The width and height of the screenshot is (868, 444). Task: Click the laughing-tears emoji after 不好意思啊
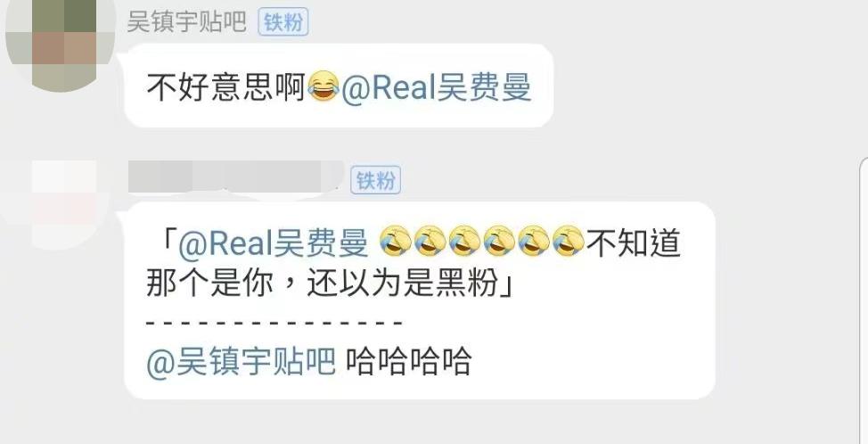(323, 86)
